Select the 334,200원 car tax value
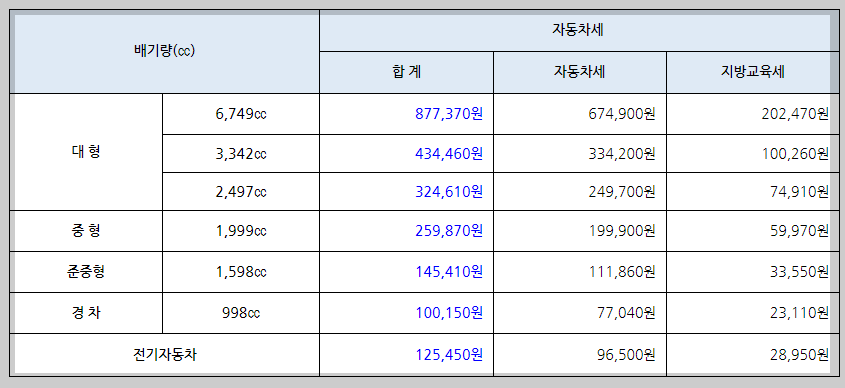Image resolution: width=845 pixels, height=388 pixels. point(622,154)
